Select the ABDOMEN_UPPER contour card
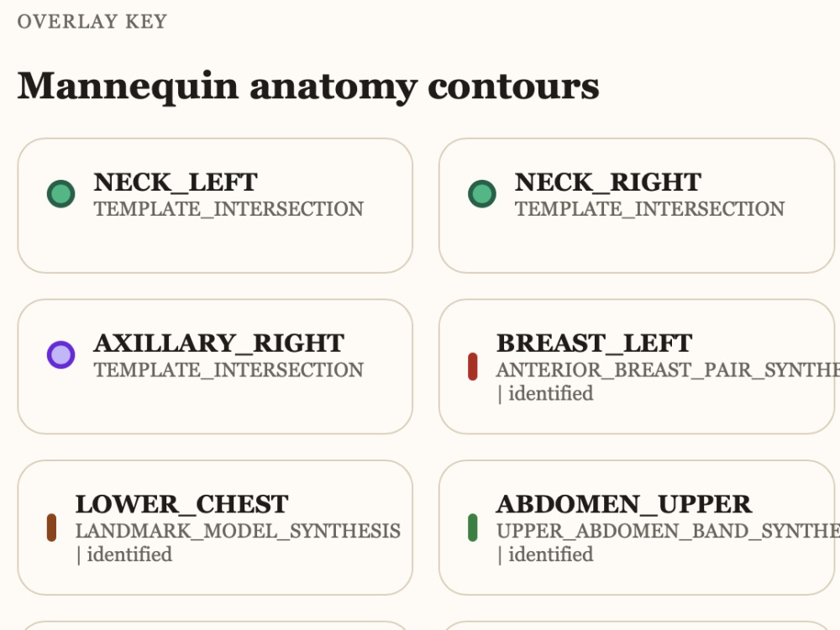The image size is (840, 630). point(637,528)
